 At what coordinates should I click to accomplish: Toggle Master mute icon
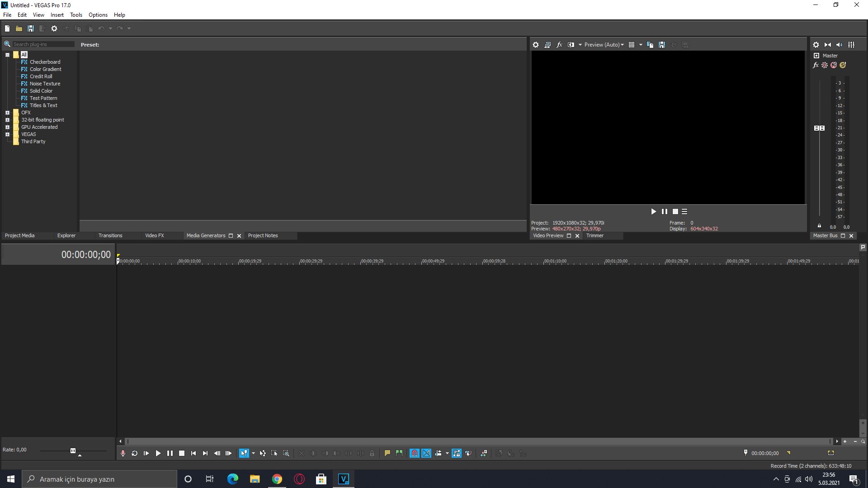pos(834,65)
